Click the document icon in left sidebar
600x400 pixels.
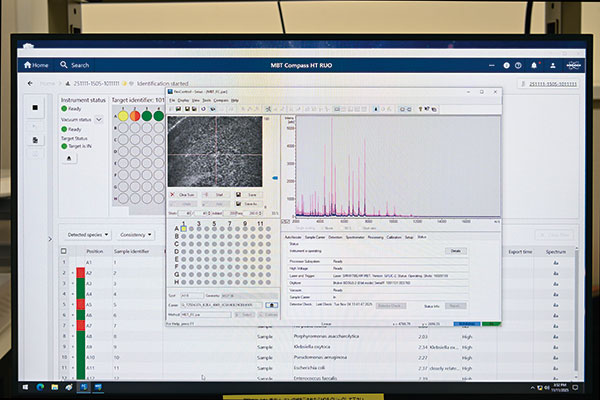tap(37, 141)
